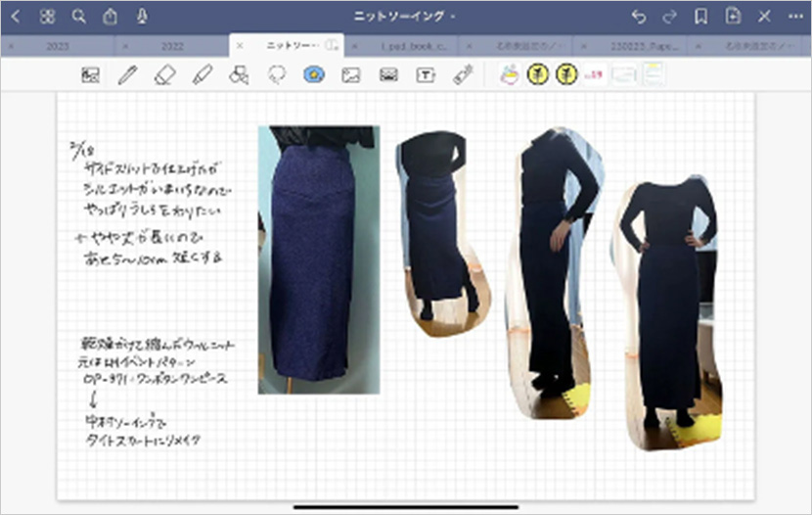Start audio recording with microphone icon
Image resolution: width=812 pixels, height=515 pixels.
pyautogui.click(x=142, y=17)
